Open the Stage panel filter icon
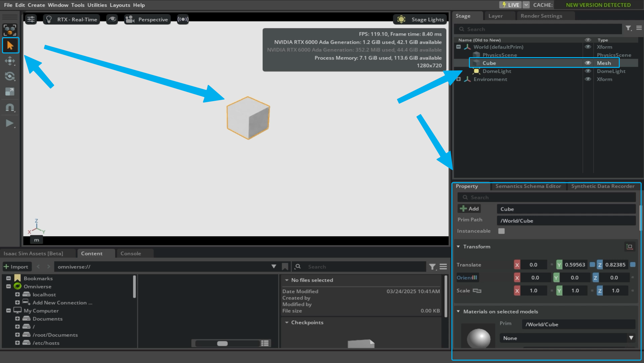This screenshot has height=363, width=644. (629, 28)
